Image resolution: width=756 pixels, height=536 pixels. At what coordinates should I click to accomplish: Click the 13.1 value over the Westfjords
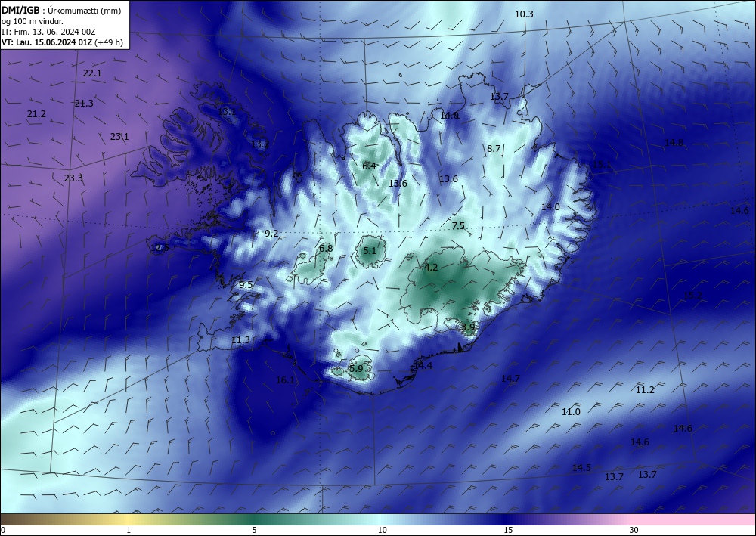(x=227, y=112)
